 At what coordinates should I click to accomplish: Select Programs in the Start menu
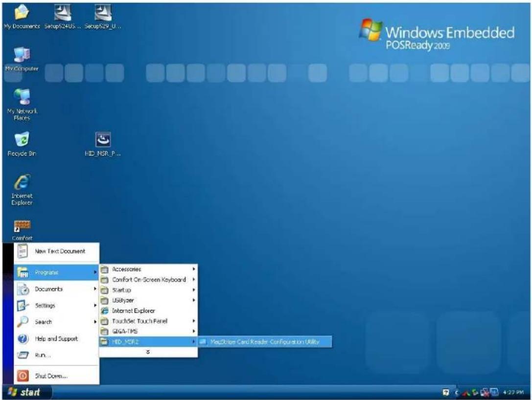pos(56,272)
